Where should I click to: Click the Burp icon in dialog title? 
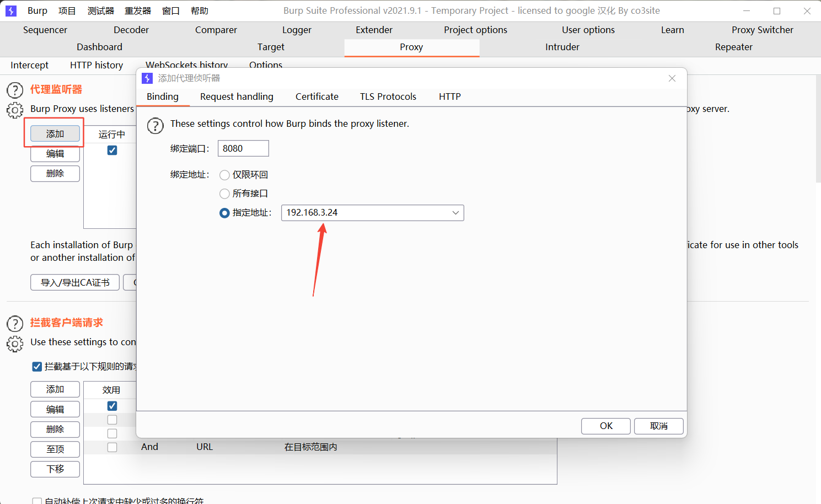147,78
